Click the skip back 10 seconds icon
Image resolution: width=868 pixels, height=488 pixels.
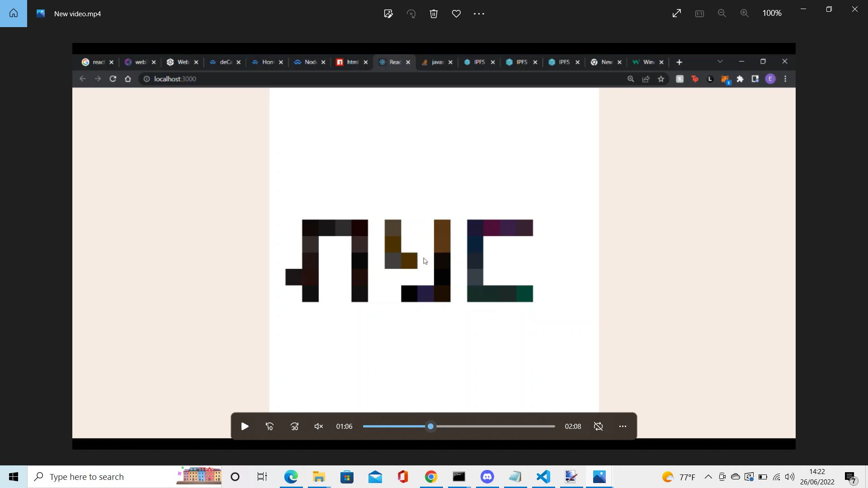tap(270, 426)
